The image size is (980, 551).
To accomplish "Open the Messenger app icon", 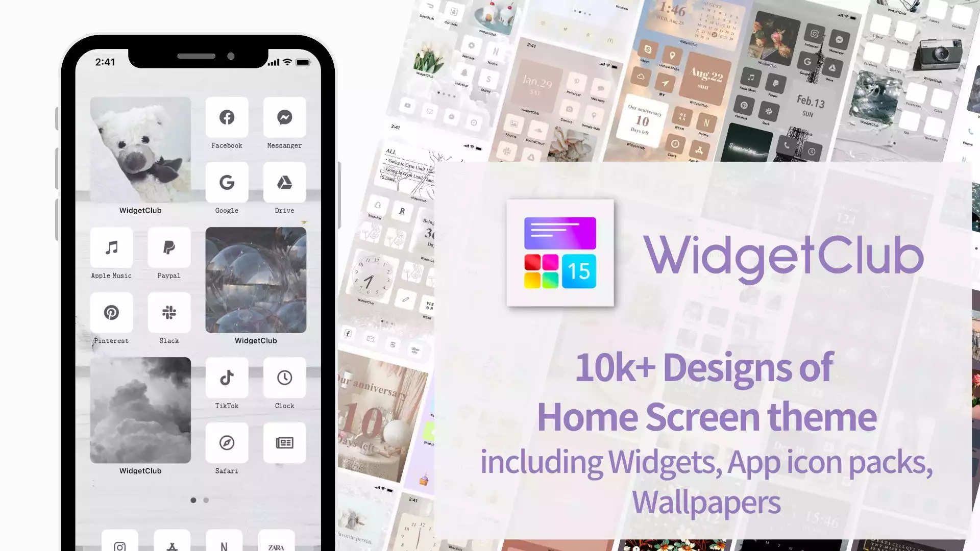I will tap(284, 117).
